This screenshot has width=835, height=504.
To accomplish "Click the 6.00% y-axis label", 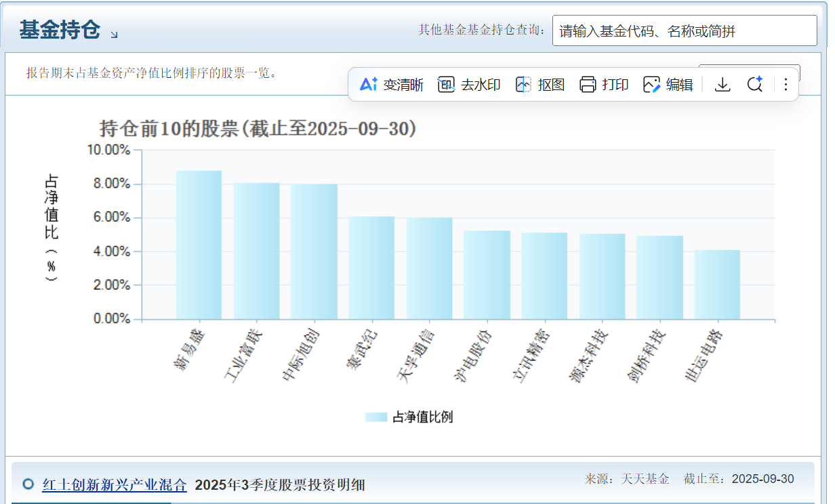I will pyautogui.click(x=111, y=217).
